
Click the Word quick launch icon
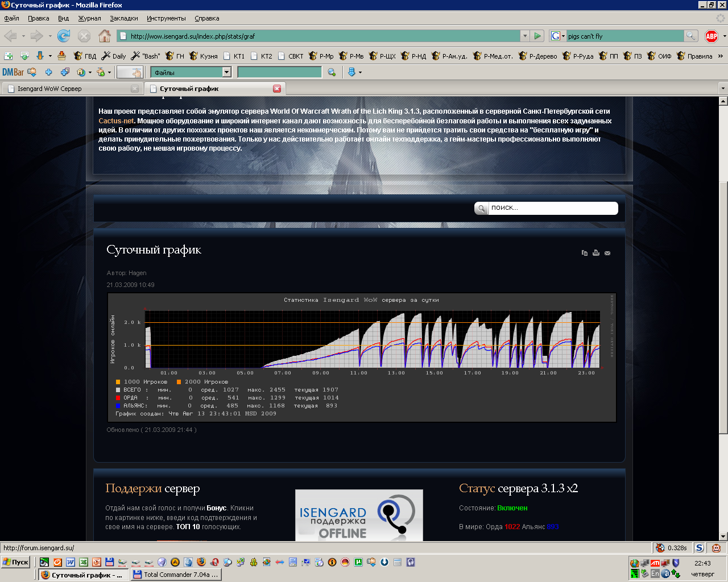71,562
